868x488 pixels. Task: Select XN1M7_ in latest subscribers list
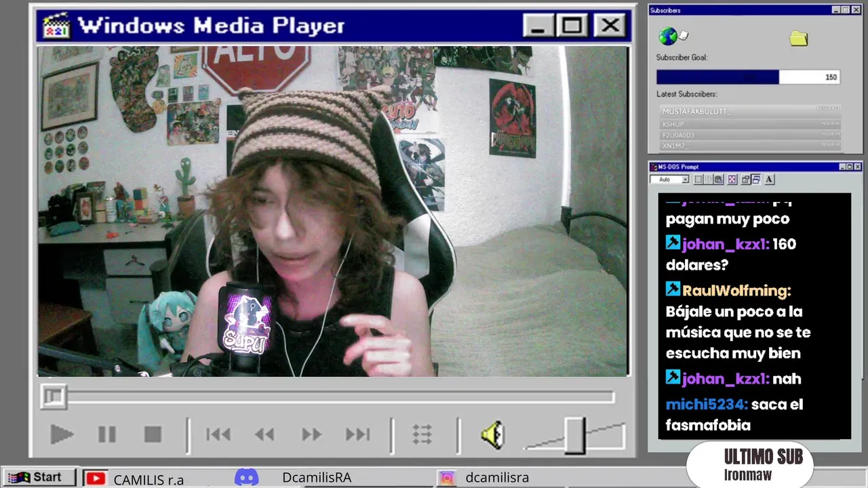pyautogui.click(x=751, y=146)
